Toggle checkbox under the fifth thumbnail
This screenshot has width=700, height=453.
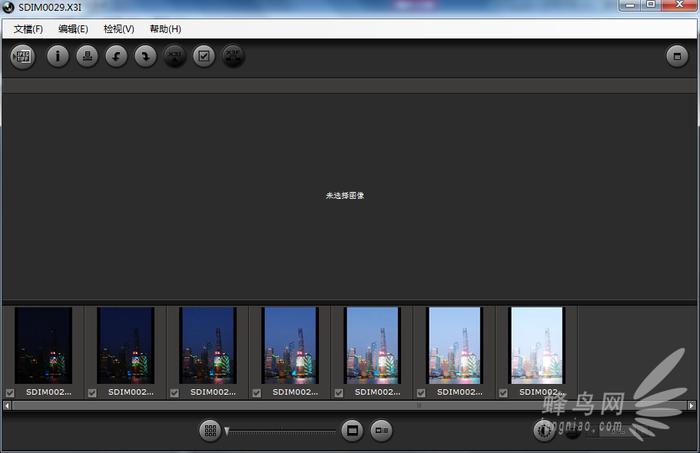tap(339, 393)
